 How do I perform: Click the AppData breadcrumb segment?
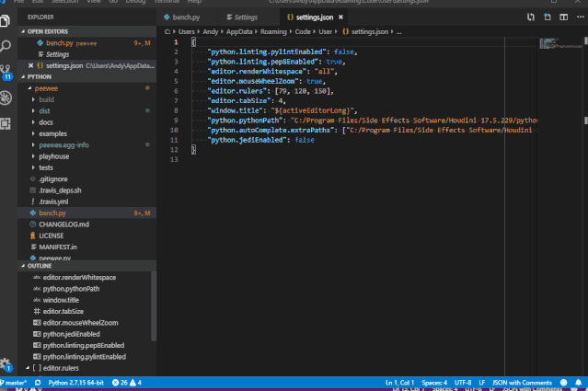point(239,32)
